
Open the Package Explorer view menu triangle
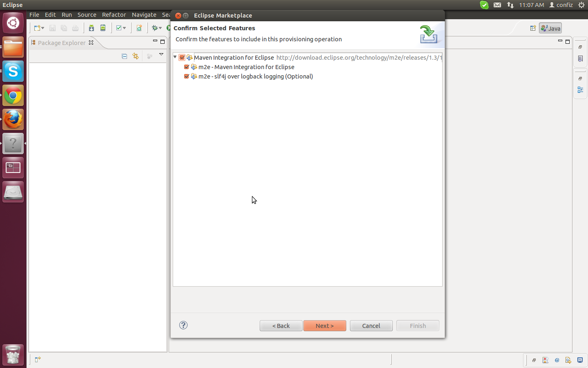(x=161, y=54)
